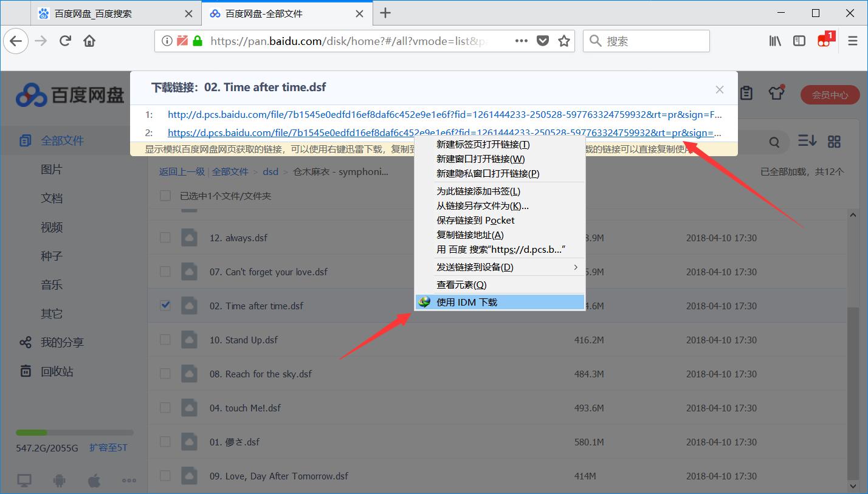
Task: Click the clipboard icon in header
Action: tap(746, 93)
